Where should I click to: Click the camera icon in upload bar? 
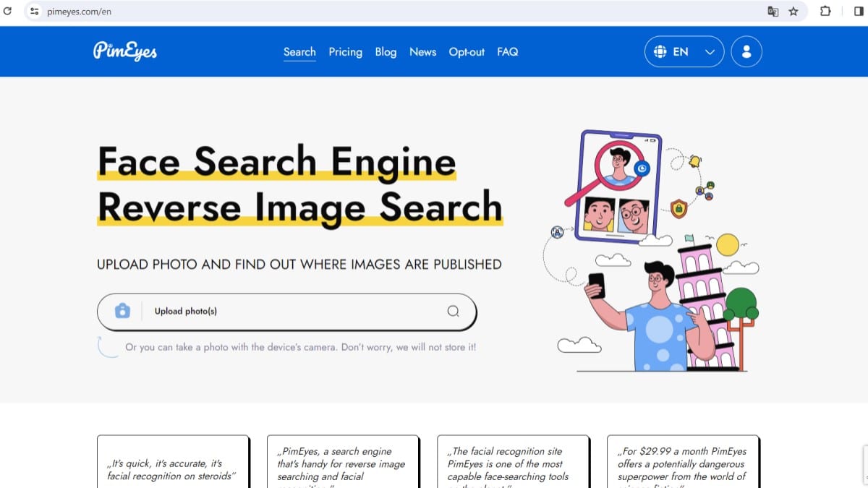(122, 311)
